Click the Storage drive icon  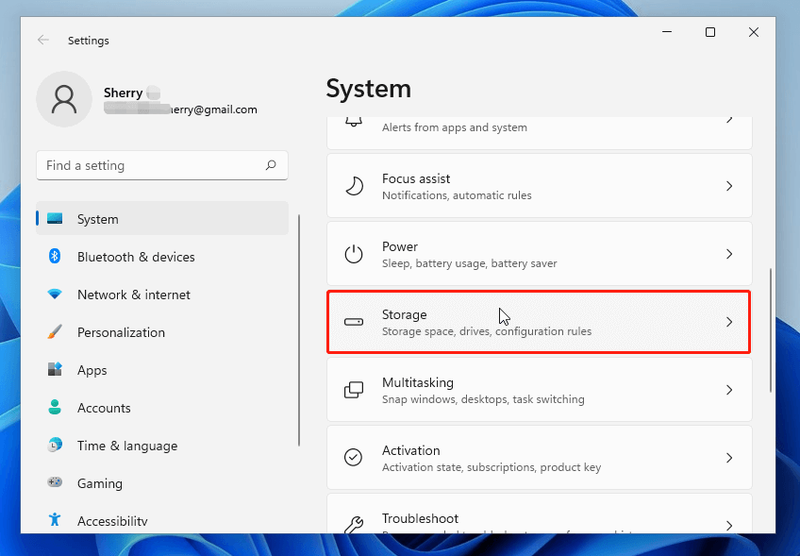point(353,322)
